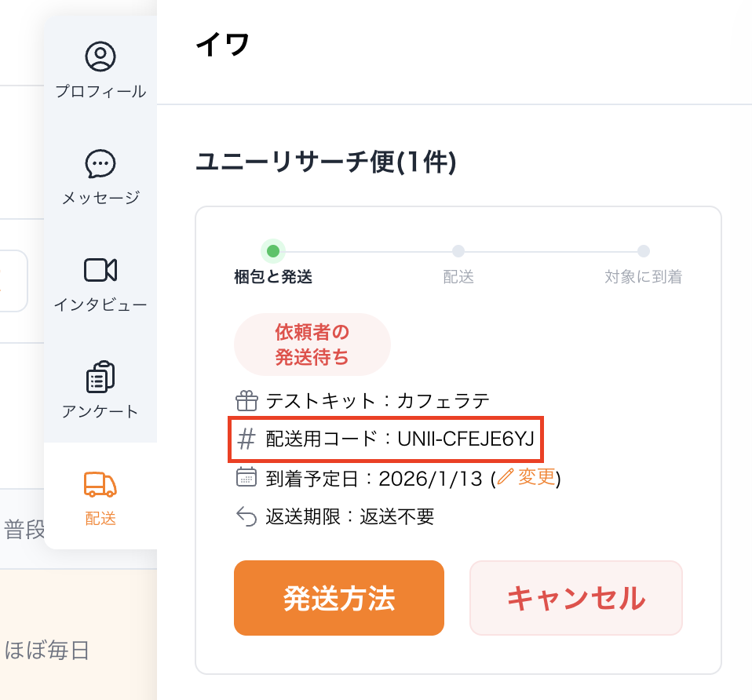Click the ユニーリサーチ便(1件) heading
752x700 pixels.
click(325, 162)
